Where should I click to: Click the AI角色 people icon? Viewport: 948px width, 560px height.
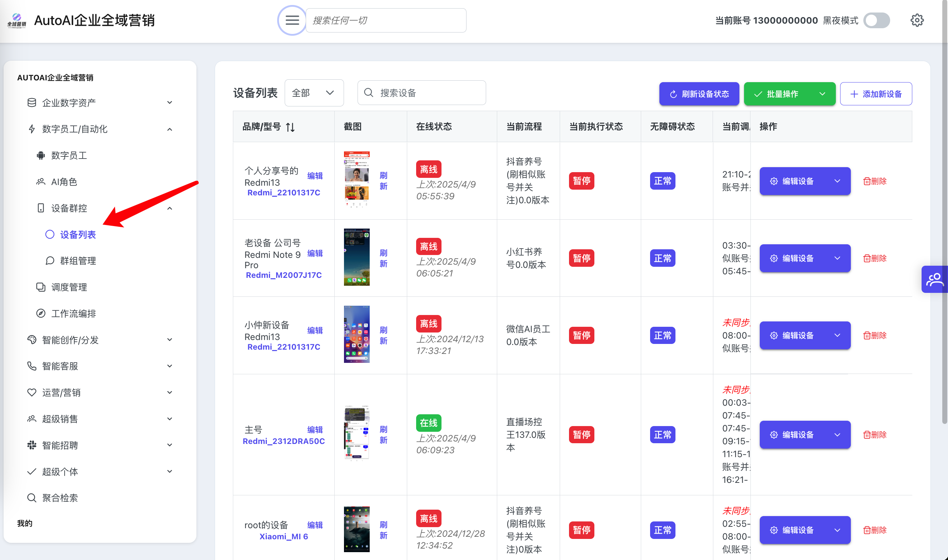(41, 181)
